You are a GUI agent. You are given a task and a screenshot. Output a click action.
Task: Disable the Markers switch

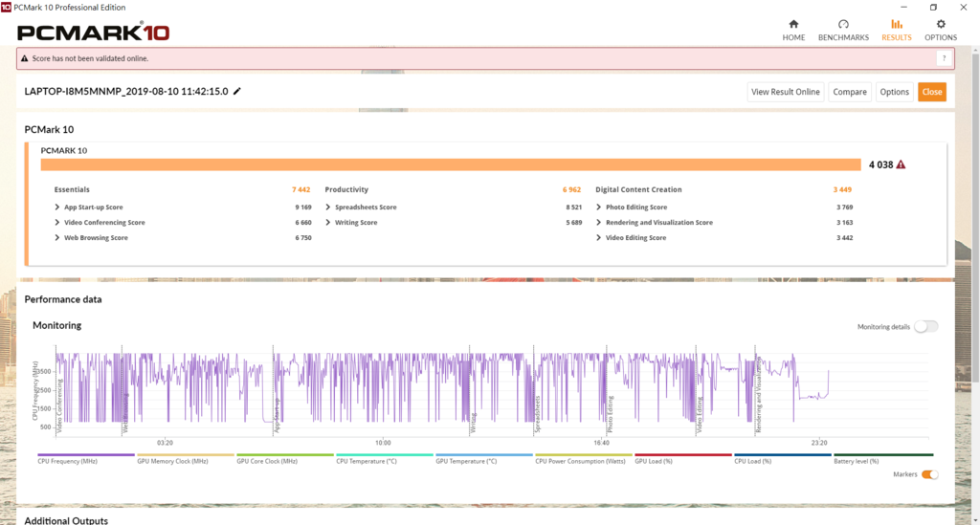pyautogui.click(x=929, y=474)
